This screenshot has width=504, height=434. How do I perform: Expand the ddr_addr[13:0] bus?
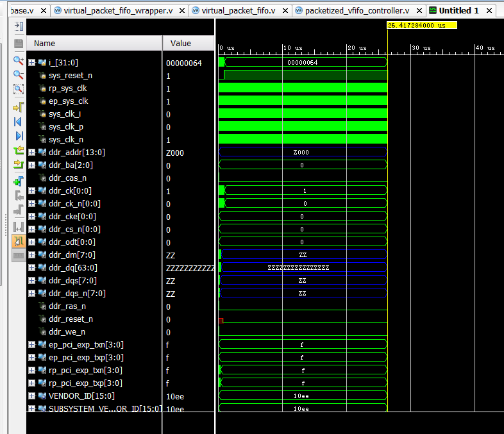point(32,153)
